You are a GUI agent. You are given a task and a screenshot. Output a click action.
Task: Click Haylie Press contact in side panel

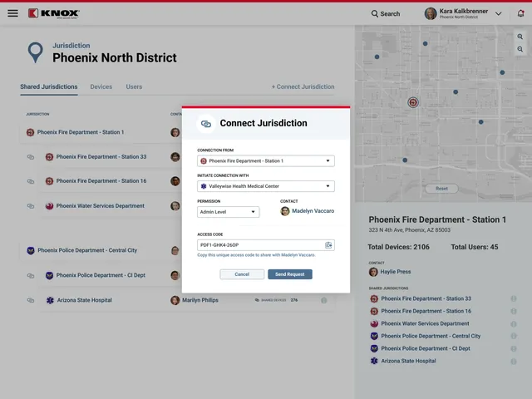[x=396, y=272]
